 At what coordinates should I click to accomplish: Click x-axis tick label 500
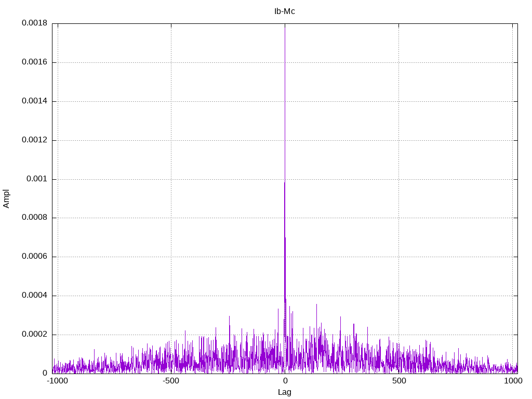pos(399,381)
